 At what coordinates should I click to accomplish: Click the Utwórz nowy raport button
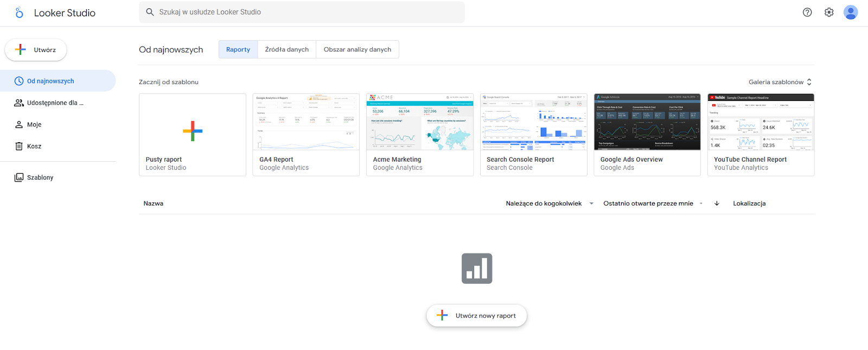pyautogui.click(x=477, y=316)
